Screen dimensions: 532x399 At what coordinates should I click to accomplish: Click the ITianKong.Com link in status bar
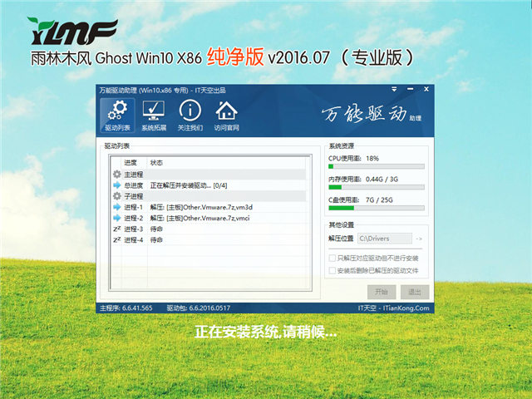pos(406,308)
